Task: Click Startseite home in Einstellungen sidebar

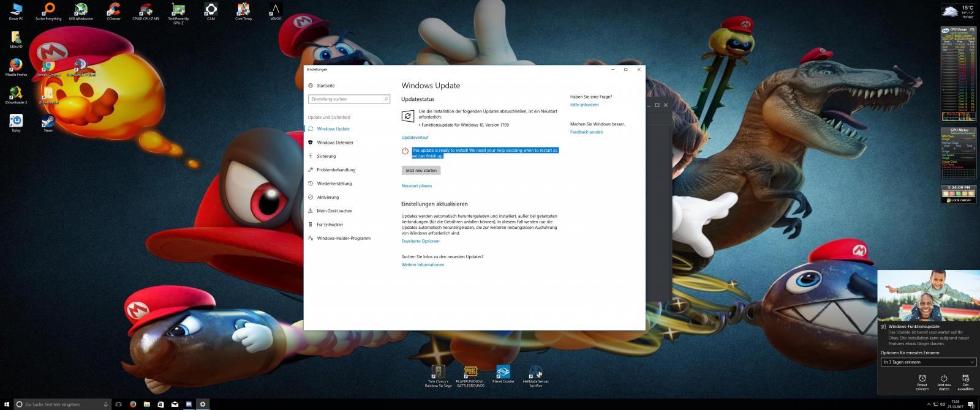Action: (x=322, y=86)
